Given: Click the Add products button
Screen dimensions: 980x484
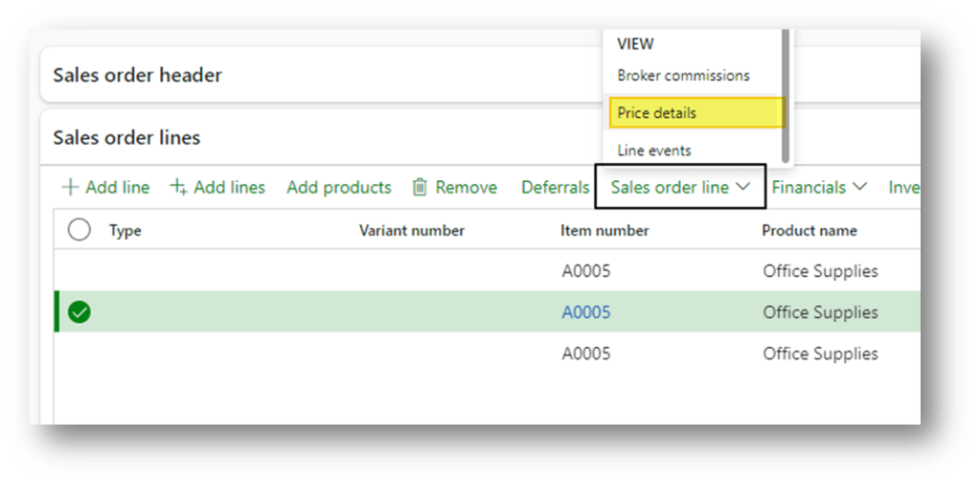Looking at the screenshot, I should [x=339, y=188].
